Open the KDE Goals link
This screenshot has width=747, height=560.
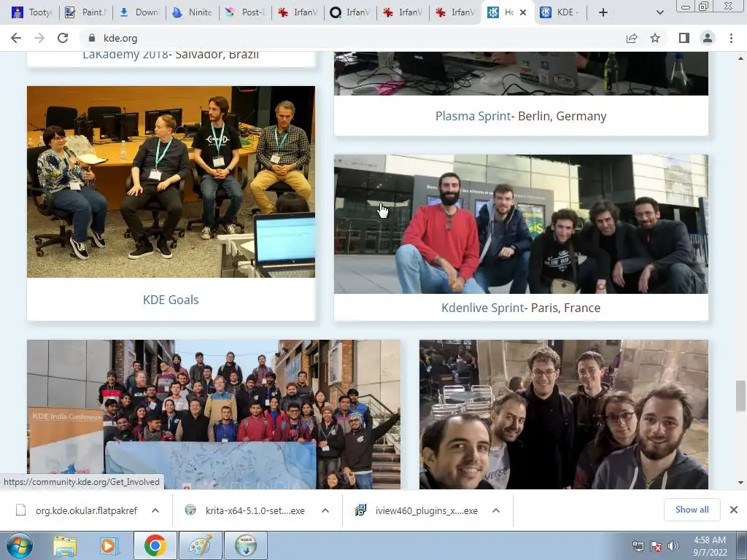click(171, 300)
